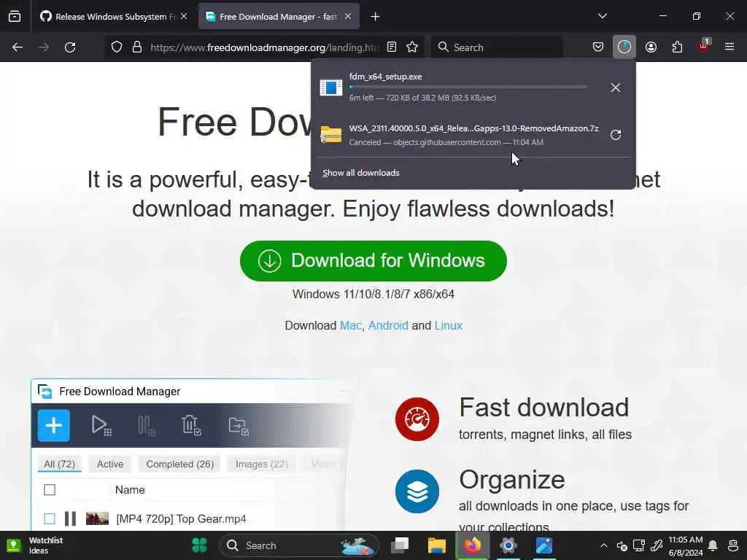The height and width of the screenshot is (560, 747).
Task: View site security lock information
Action: pos(137,47)
